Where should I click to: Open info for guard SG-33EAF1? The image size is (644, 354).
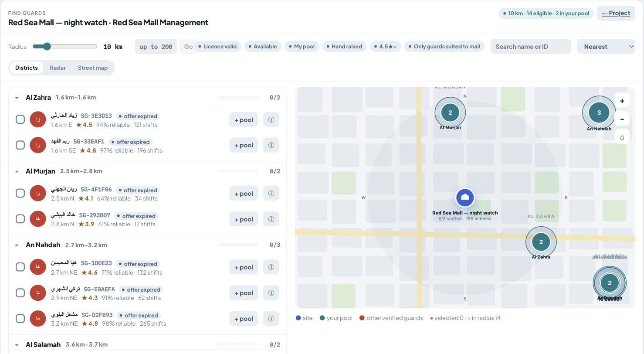pyautogui.click(x=271, y=145)
